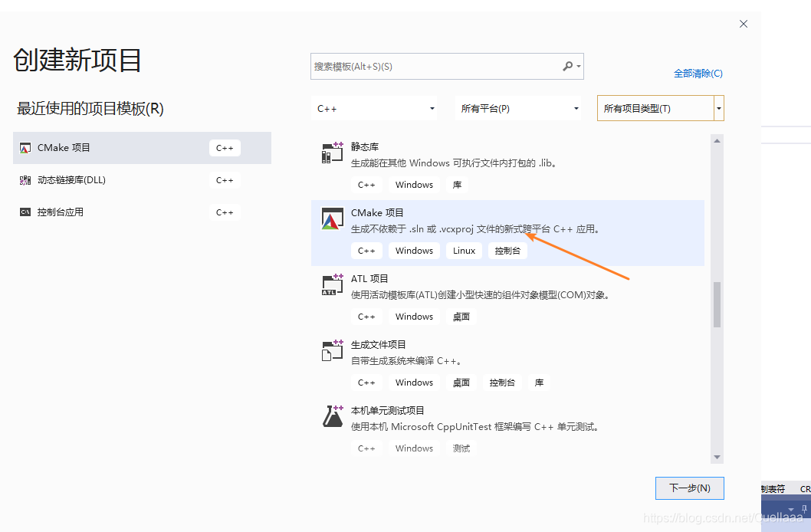Open the 所有平台(P) platform dropdown
Screen dimensions: 811x532
[517, 109]
